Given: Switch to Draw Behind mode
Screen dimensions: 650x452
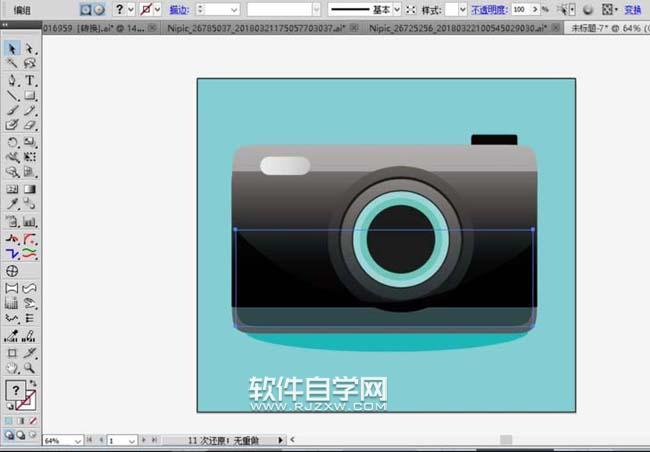Looking at the screenshot, I should (x=21, y=435).
